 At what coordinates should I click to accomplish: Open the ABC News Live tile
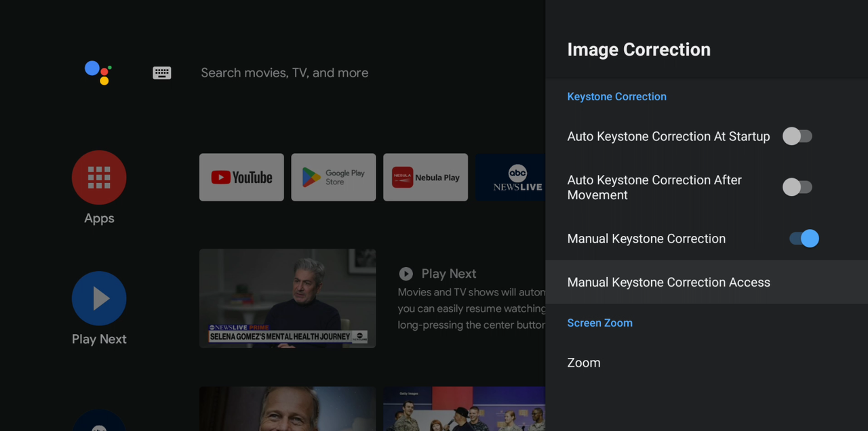click(511, 178)
